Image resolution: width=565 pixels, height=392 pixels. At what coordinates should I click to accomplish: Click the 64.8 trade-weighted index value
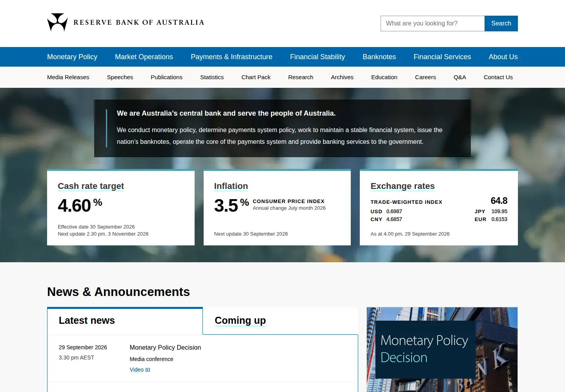[x=499, y=201]
